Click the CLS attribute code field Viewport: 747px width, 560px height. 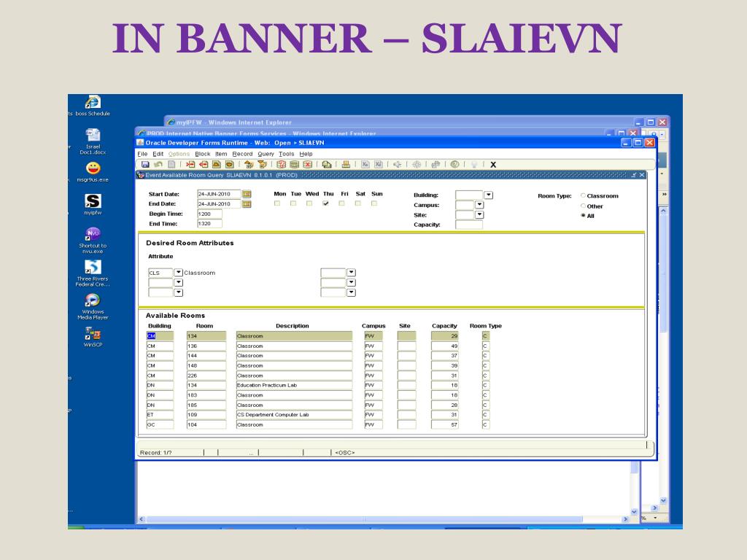[x=160, y=273]
